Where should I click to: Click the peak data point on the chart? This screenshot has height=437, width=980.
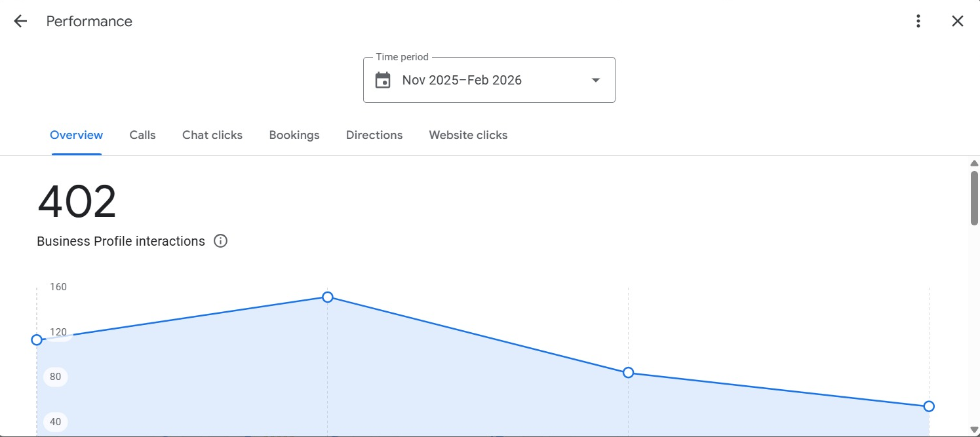328,297
